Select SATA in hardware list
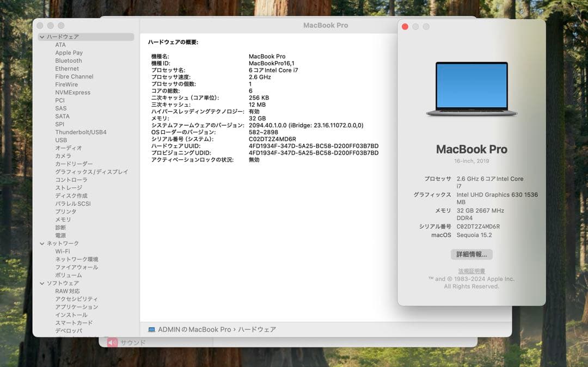 pyautogui.click(x=62, y=116)
